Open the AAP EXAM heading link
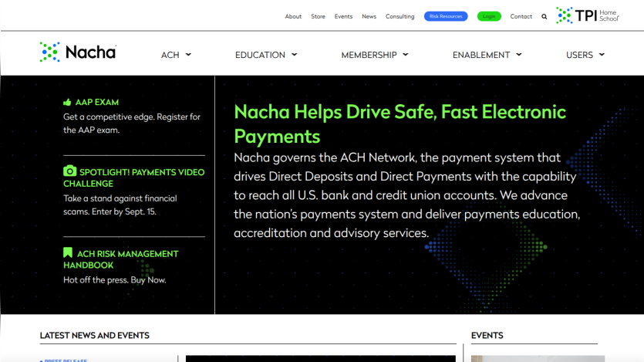This screenshot has height=362, width=644. point(97,103)
